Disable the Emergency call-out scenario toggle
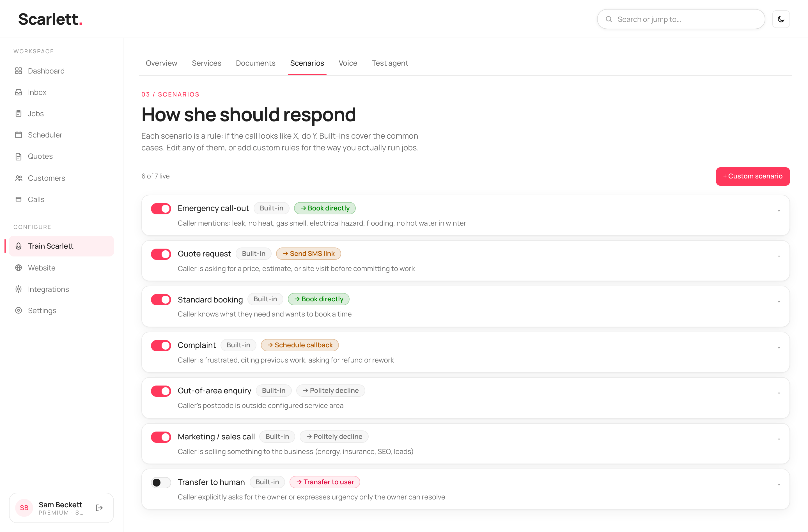The height and width of the screenshot is (532, 808). click(x=161, y=209)
